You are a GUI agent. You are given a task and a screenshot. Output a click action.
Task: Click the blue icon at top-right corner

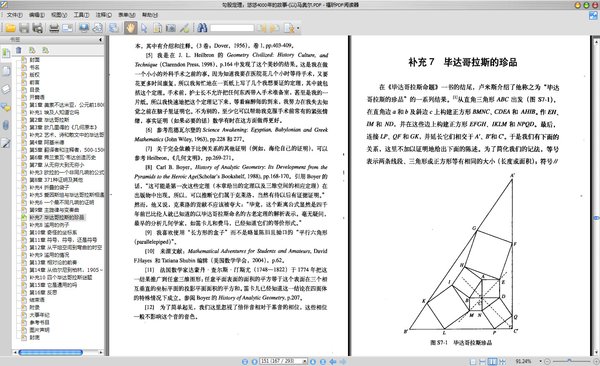(x=593, y=16)
